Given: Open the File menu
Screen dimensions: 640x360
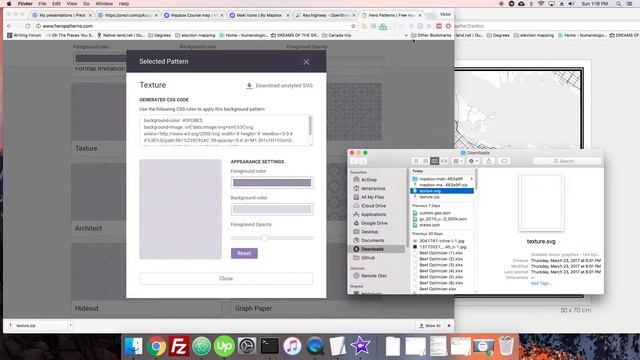Looking at the screenshot, I should [x=42, y=4].
